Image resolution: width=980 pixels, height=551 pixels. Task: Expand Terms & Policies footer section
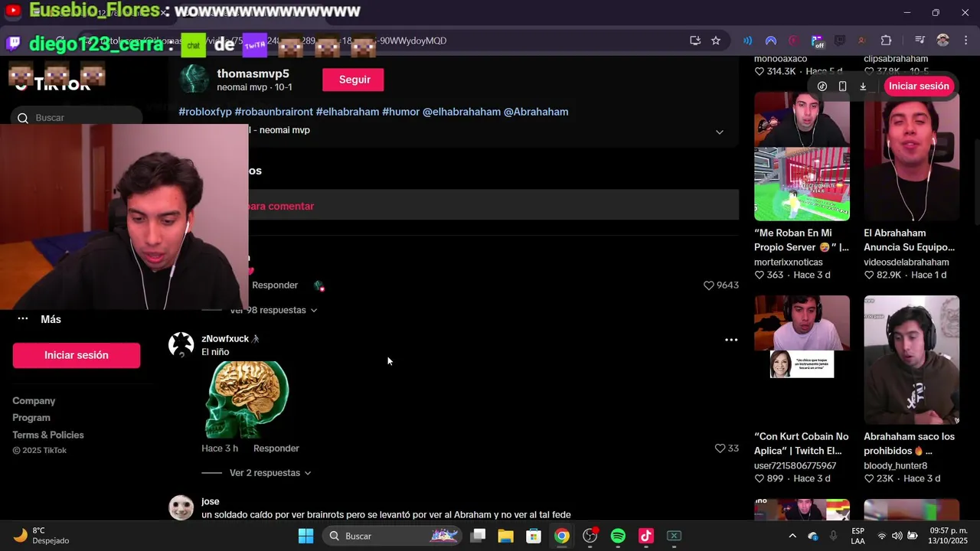point(48,435)
